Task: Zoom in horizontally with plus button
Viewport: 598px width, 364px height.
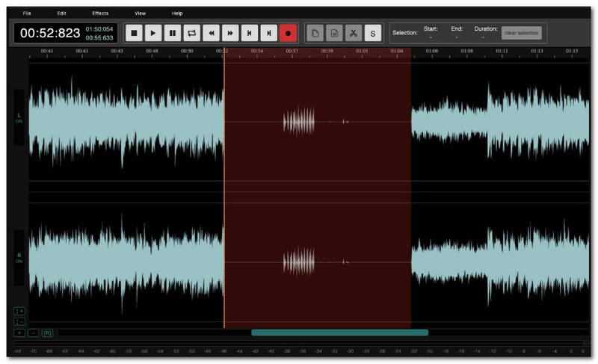Action: click(x=19, y=333)
